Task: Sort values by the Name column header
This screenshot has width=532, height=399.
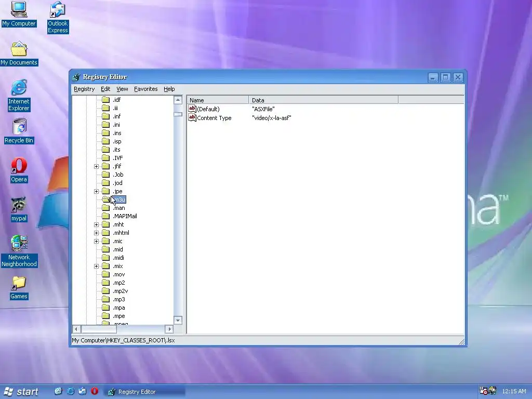Action: (x=218, y=100)
